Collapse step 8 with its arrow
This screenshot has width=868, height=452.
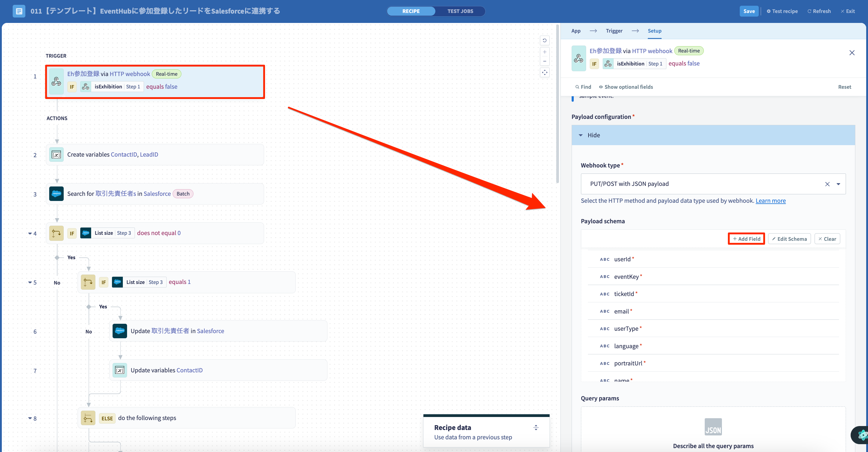pyautogui.click(x=30, y=418)
